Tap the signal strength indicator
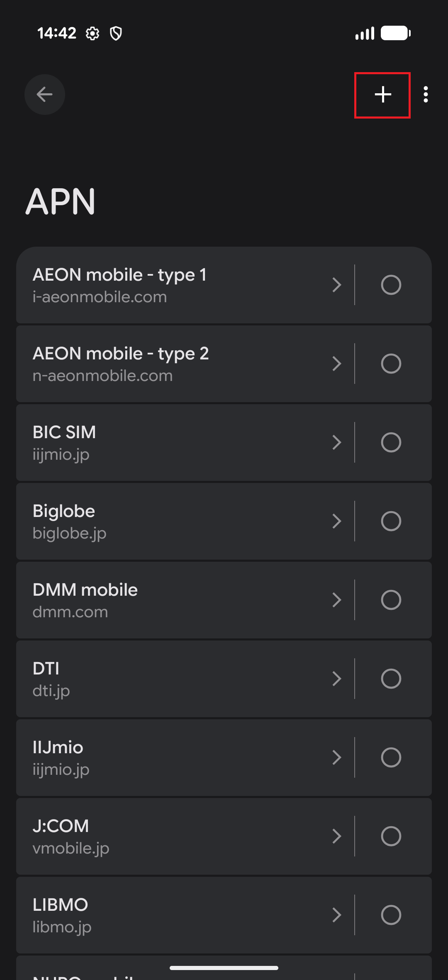Image resolution: width=448 pixels, height=980 pixels. pos(365,33)
